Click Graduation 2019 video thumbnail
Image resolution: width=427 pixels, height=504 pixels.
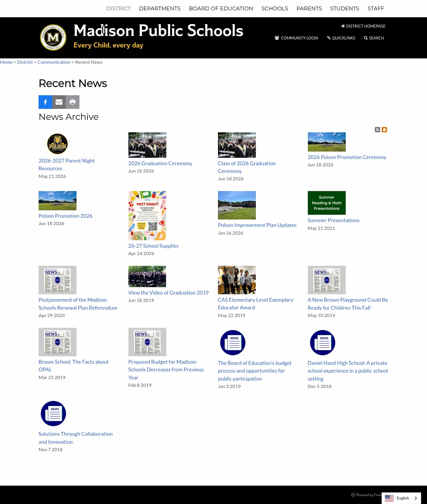pyautogui.click(x=147, y=276)
